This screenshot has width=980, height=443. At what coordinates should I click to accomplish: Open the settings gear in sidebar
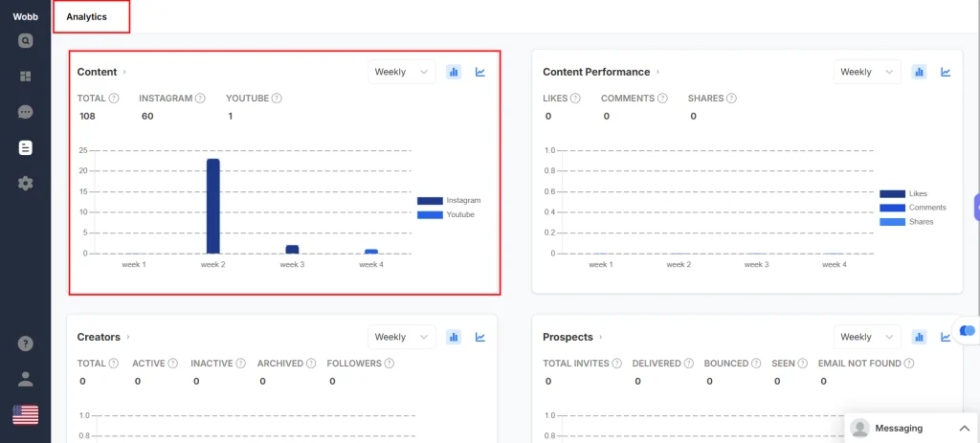[25, 183]
